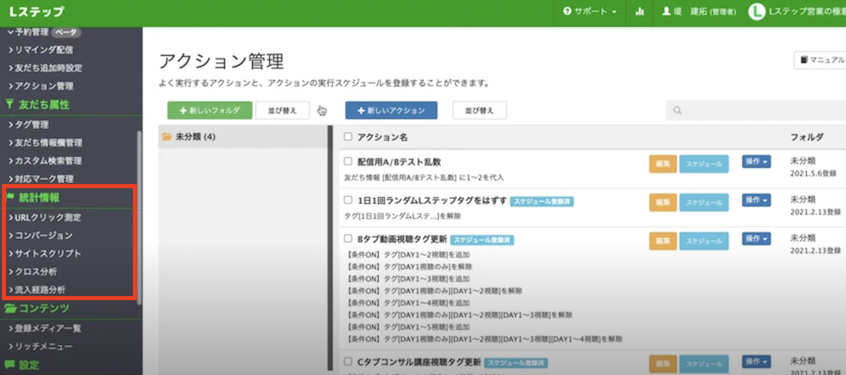846x375 pixels.
Task: Click the green L account logo
Action: coord(756,12)
